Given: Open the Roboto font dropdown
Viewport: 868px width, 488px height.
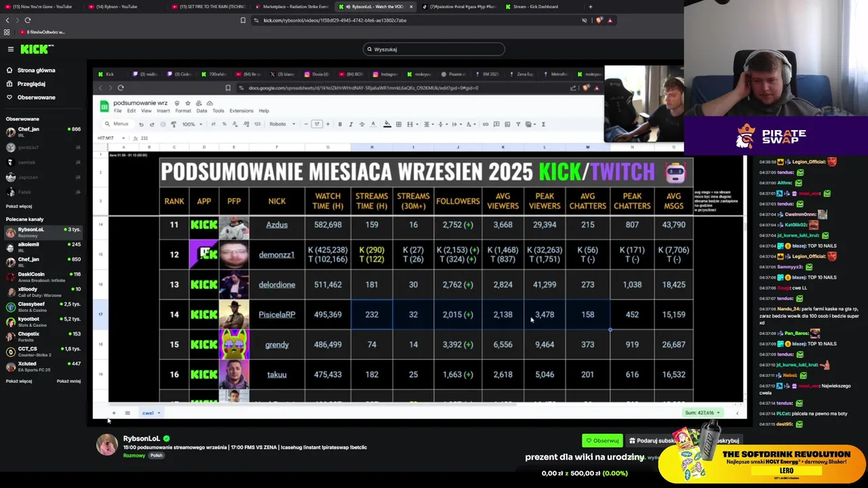Looking at the screenshot, I should click(282, 124).
